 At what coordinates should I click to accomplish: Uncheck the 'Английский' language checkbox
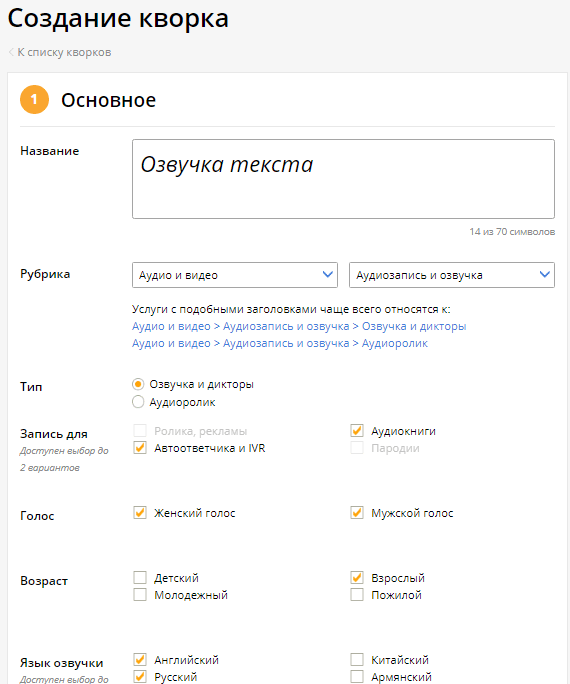[140, 660]
